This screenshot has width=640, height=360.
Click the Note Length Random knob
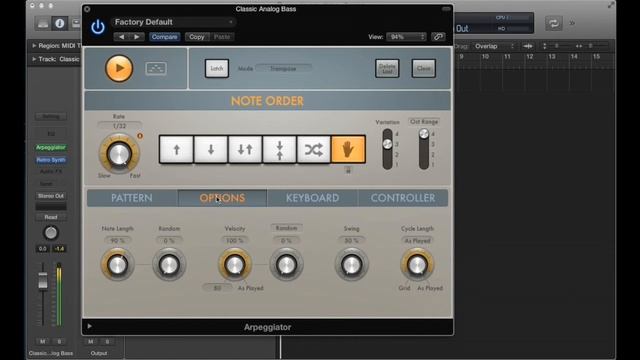pyautogui.click(x=169, y=265)
